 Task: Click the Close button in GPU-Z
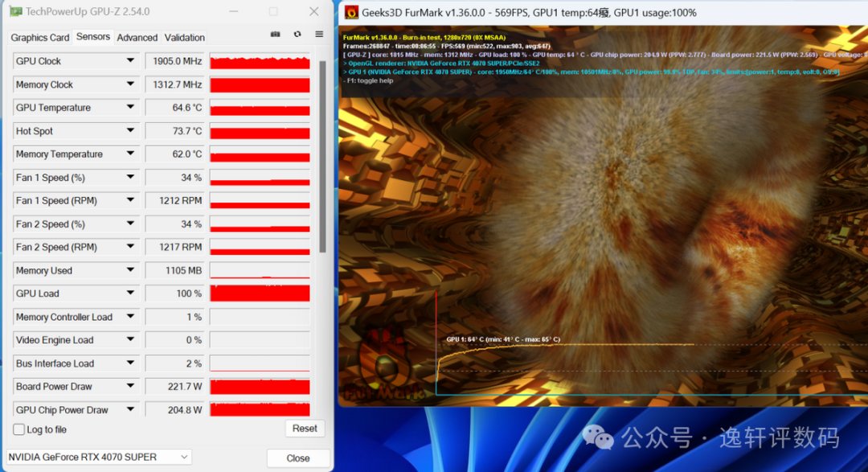point(298,458)
